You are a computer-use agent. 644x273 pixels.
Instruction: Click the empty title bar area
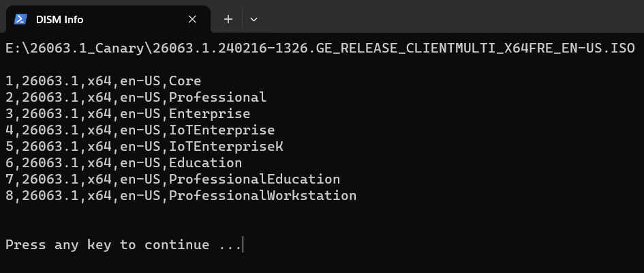[x=452, y=16]
